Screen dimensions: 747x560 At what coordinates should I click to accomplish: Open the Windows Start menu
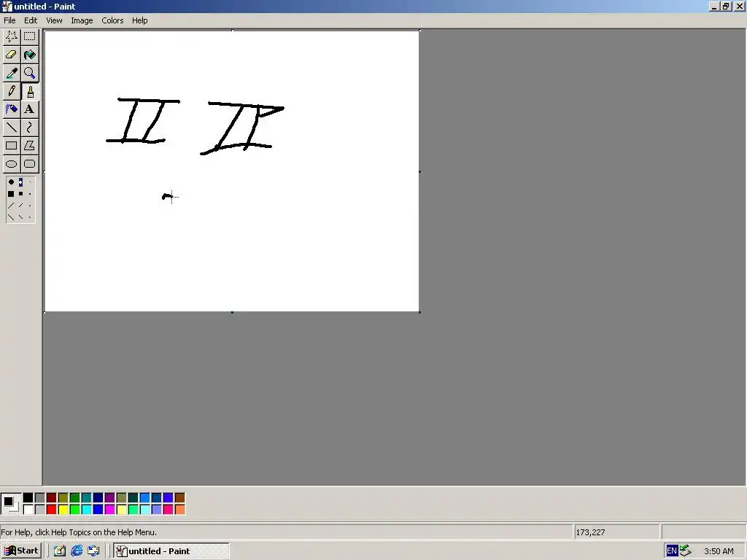[21, 551]
